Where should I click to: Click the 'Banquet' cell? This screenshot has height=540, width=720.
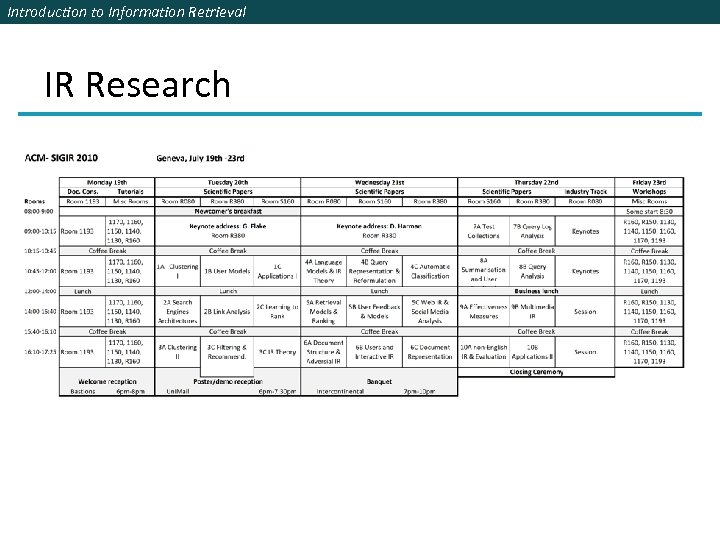379,382
